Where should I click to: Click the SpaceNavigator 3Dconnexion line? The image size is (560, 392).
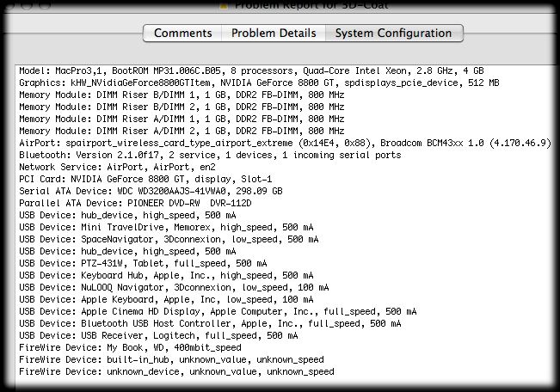[x=169, y=239]
